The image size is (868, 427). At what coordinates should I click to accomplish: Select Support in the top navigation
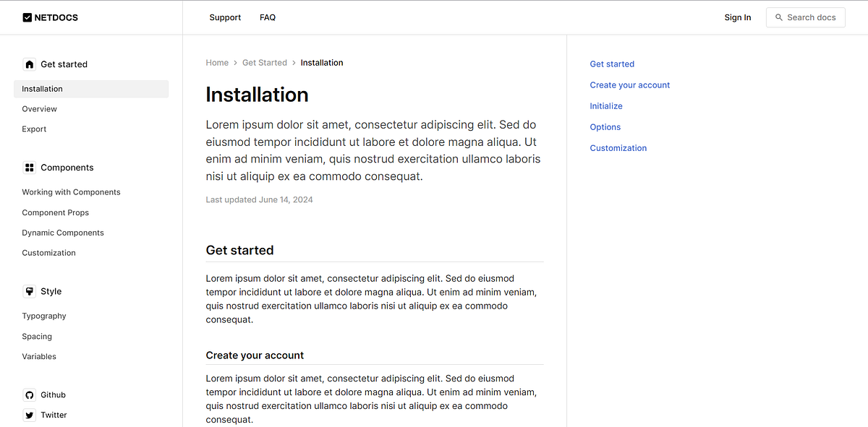click(x=225, y=17)
